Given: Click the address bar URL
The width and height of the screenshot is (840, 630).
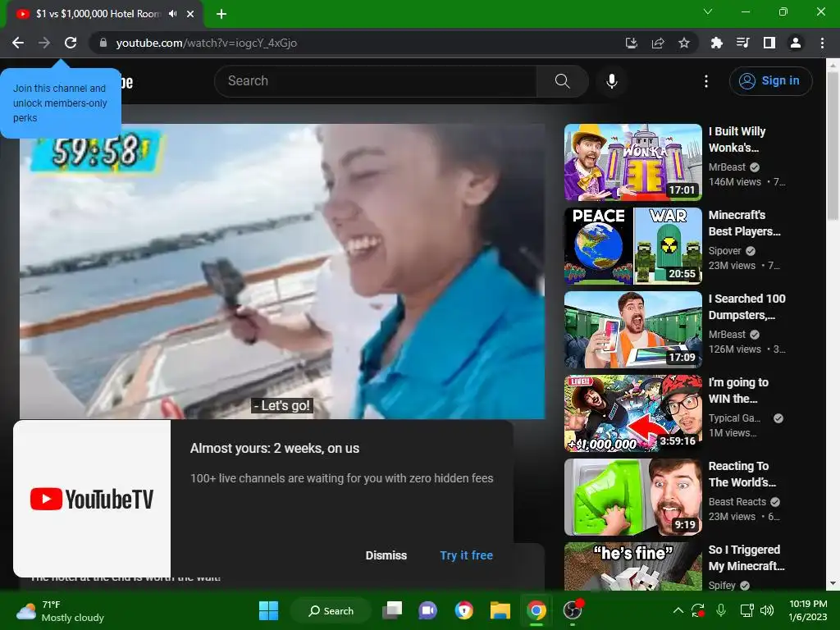Looking at the screenshot, I should point(206,43).
